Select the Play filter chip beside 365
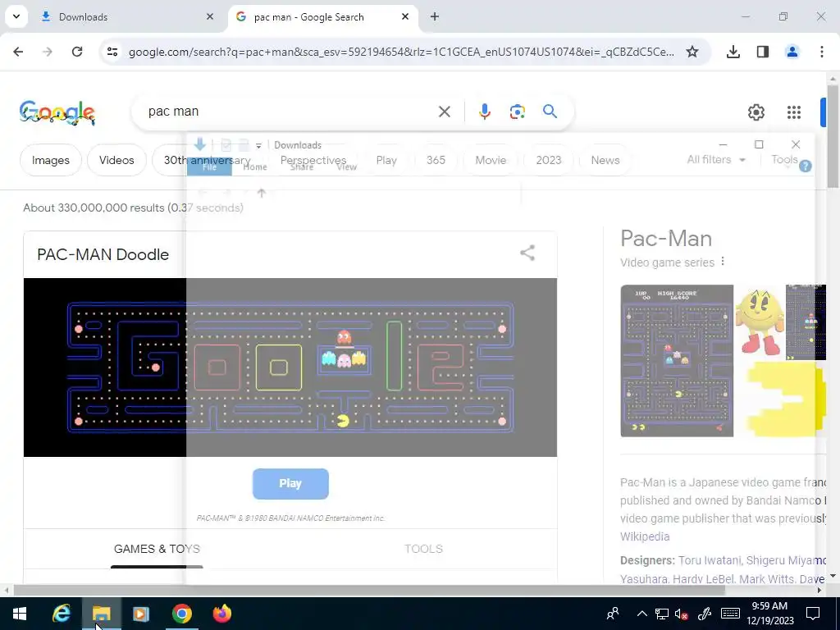Viewport: 840px width, 630px height. (386, 160)
